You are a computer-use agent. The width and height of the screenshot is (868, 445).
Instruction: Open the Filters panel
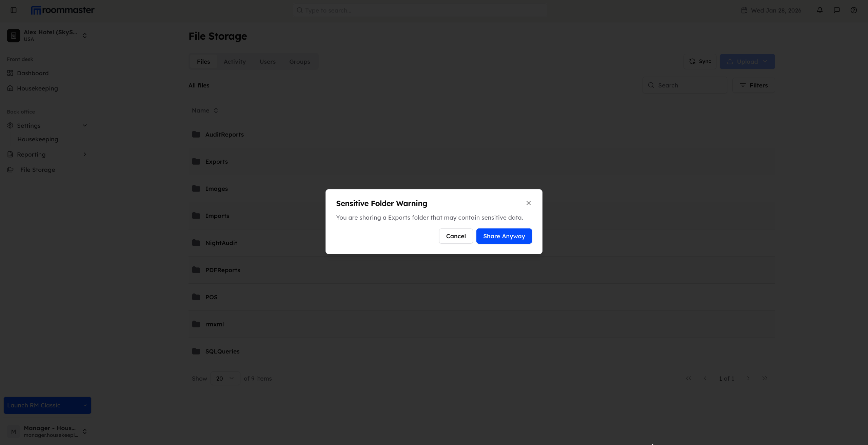click(x=753, y=85)
